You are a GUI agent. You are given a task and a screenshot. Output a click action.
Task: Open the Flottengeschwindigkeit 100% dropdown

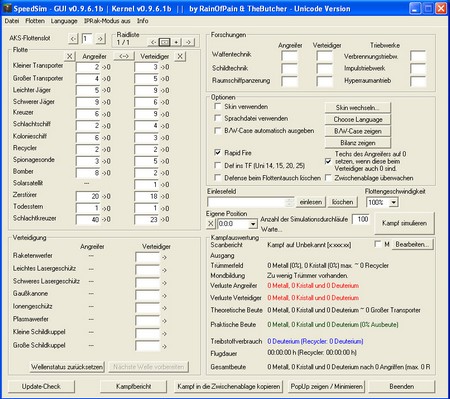click(x=393, y=202)
